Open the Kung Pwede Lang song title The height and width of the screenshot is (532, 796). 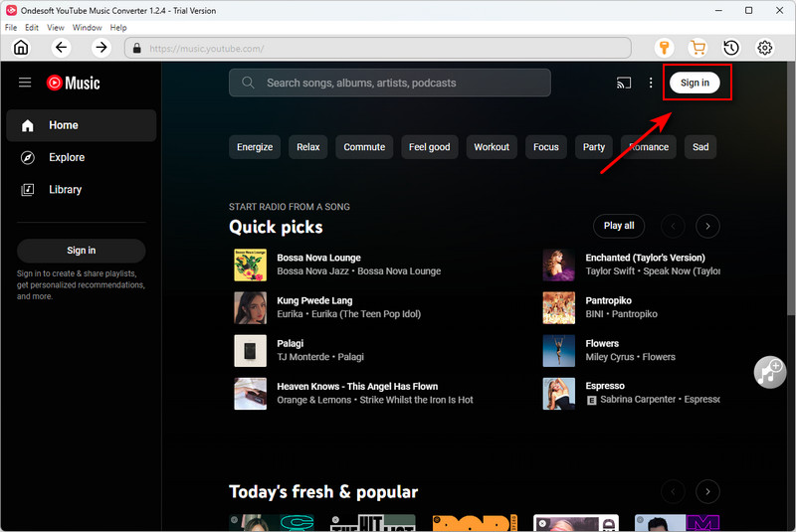coord(314,300)
